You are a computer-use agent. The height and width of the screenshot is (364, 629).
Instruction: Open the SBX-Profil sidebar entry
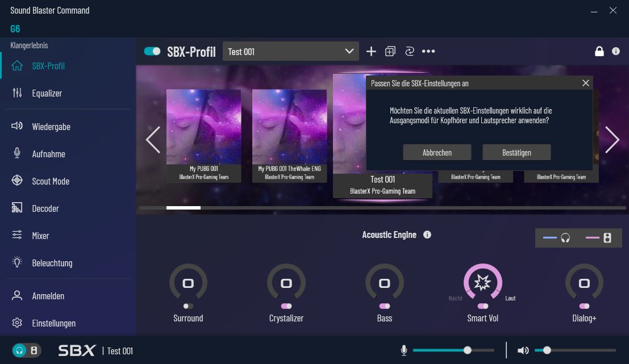68,66
